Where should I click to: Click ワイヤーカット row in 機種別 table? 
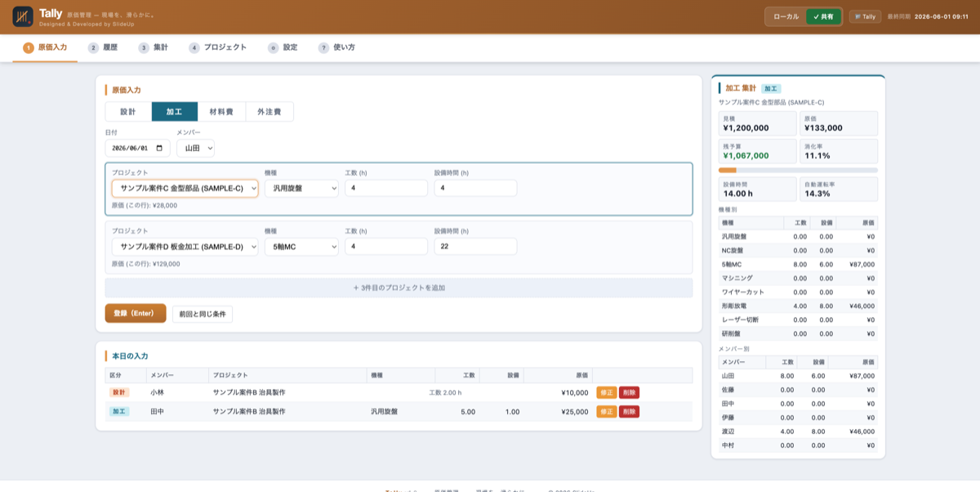[x=798, y=292]
